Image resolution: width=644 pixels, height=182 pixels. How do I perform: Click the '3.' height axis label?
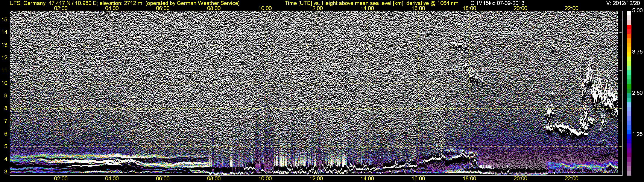pos(6,172)
